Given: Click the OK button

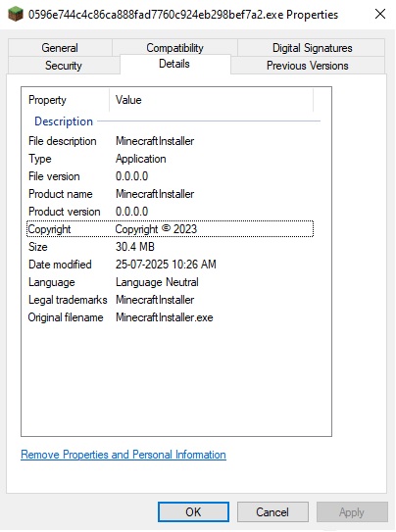Looking at the screenshot, I should click(x=193, y=511).
